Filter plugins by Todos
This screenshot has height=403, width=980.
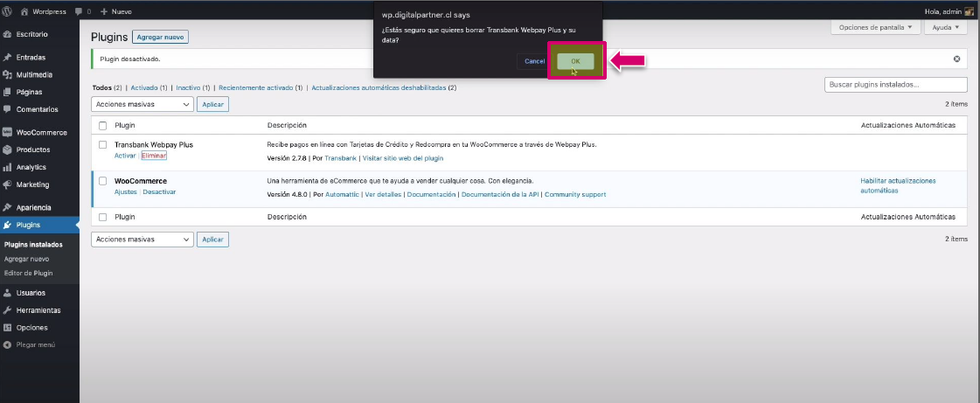point(102,88)
